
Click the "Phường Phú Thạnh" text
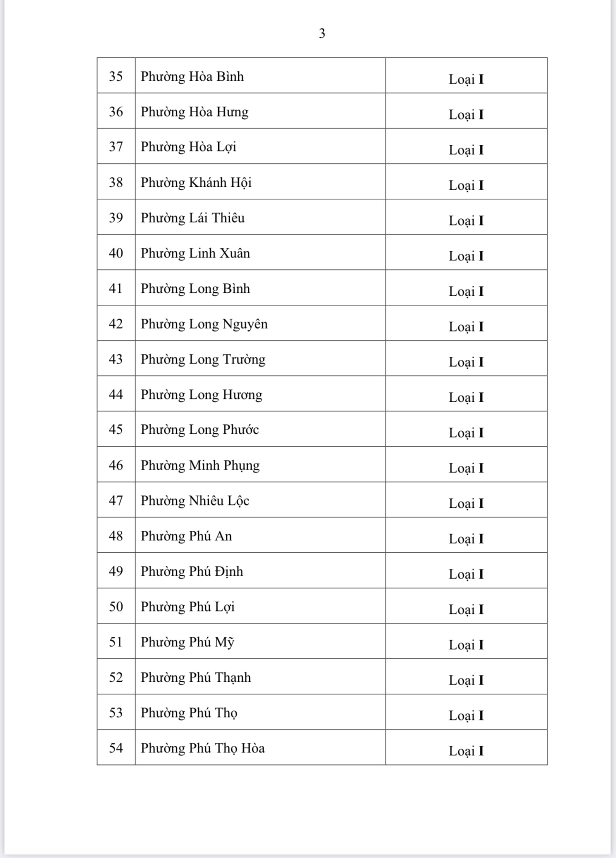(x=195, y=677)
